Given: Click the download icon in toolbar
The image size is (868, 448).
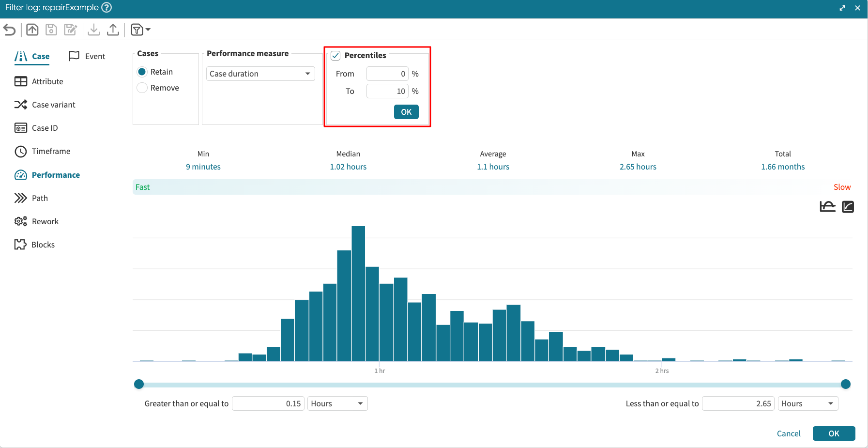Looking at the screenshot, I should click(94, 30).
